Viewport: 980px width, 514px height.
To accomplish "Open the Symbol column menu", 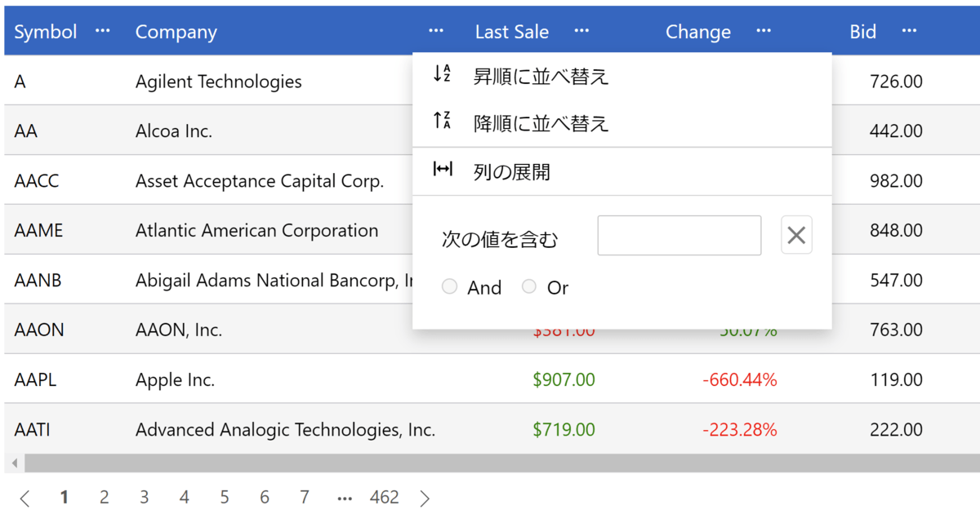I will click(102, 31).
